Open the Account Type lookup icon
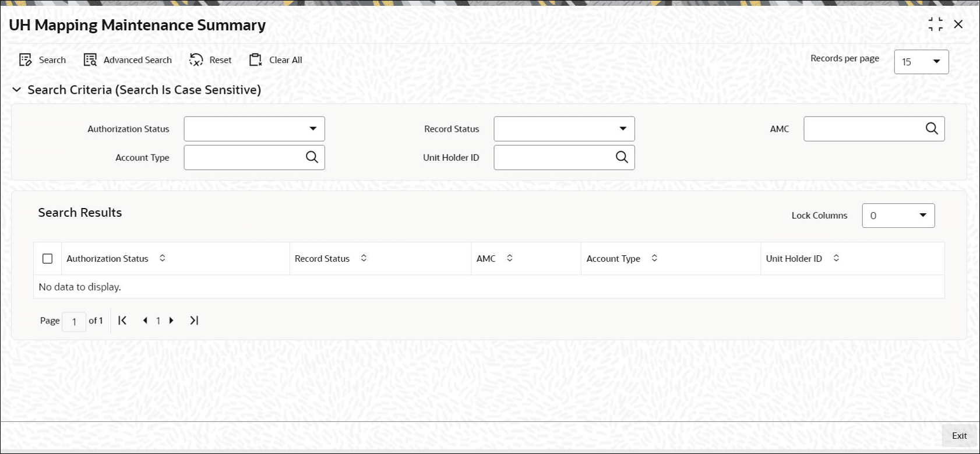Screen dimensions: 980x454 pos(312,157)
